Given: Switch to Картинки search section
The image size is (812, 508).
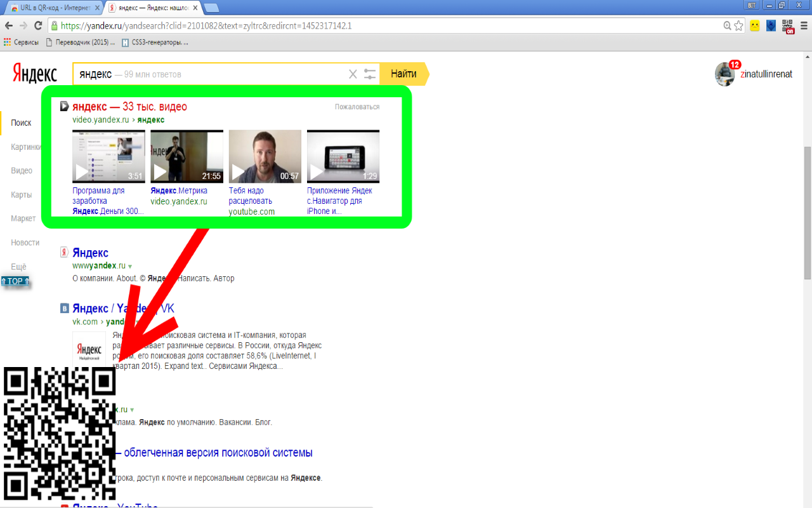Looking at the screenshot, I should (26, 147).
